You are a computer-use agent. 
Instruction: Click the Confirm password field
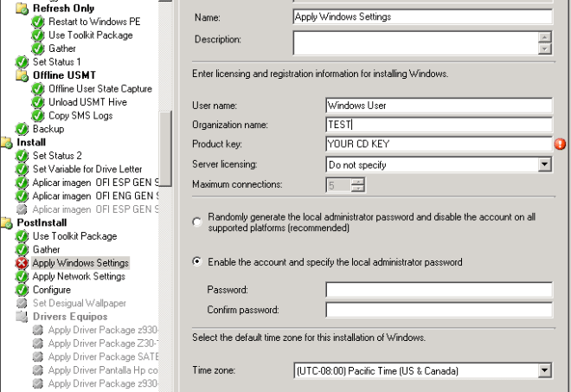[438, 310]
